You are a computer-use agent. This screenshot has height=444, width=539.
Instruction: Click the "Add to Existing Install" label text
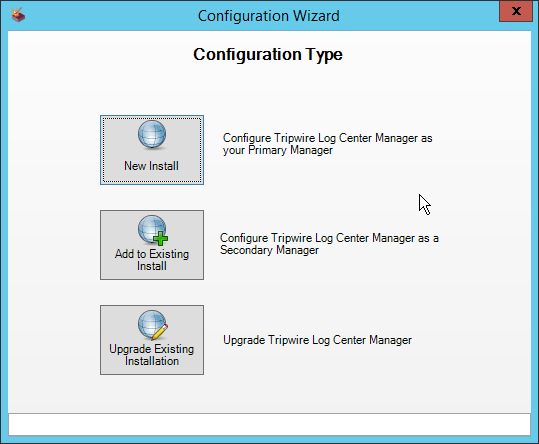(x=152, y=260)
